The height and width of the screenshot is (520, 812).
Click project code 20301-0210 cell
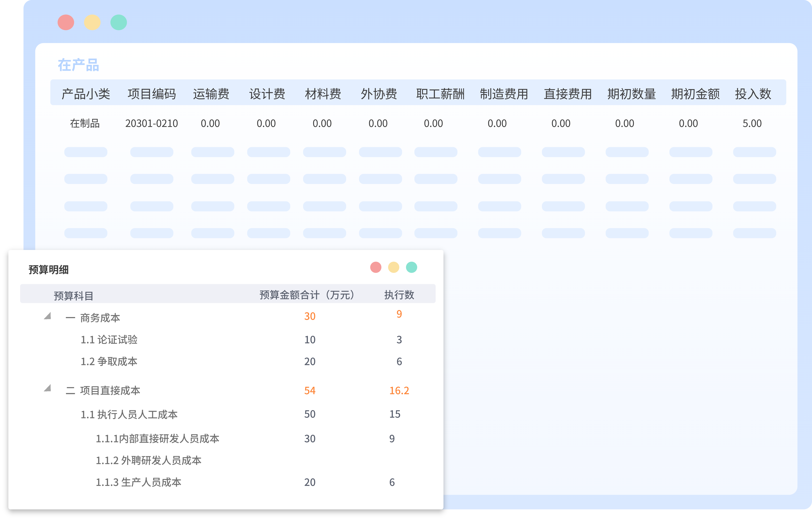152,124
